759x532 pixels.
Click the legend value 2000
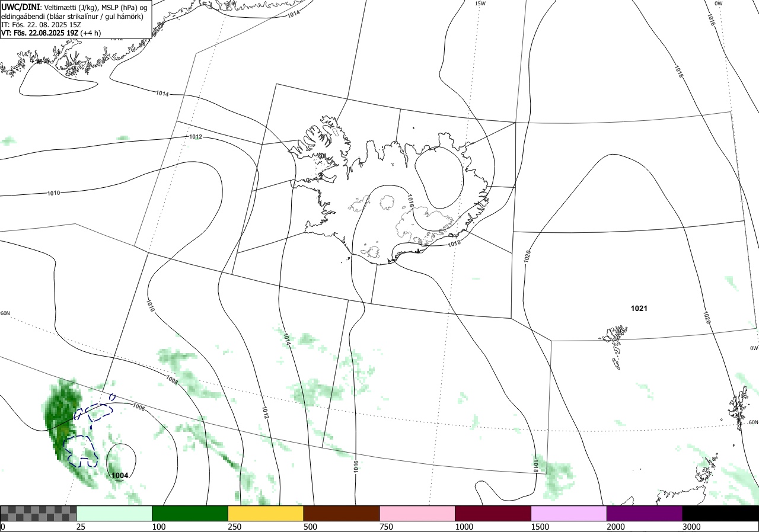pos(616,527)
